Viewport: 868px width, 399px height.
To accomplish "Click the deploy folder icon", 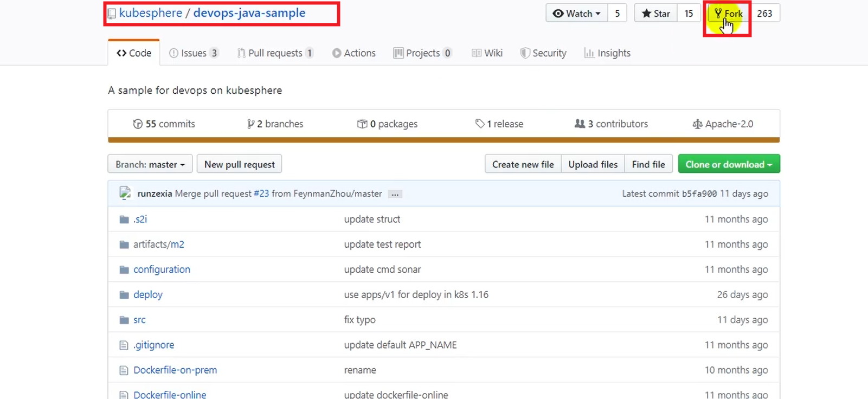I will coord(124,295).
